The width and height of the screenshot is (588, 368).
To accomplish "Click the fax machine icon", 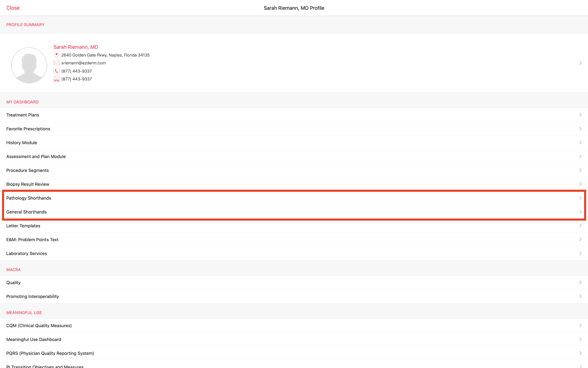I will [x=56, y=79].
